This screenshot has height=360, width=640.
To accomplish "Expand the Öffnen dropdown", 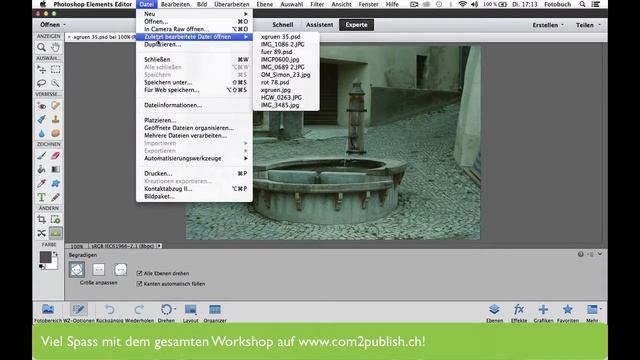I will pyautogui.click(x=53, y=25).
